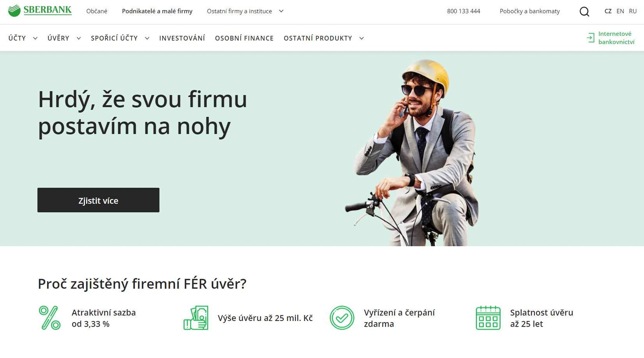Open the OSOBNÍ FINANCE menu item

point(244,38)
